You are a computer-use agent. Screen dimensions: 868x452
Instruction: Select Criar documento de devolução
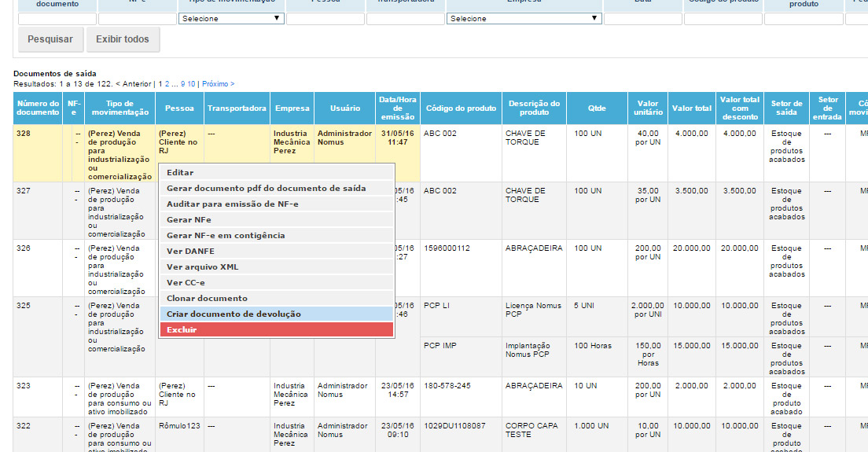tap(234, 314)
